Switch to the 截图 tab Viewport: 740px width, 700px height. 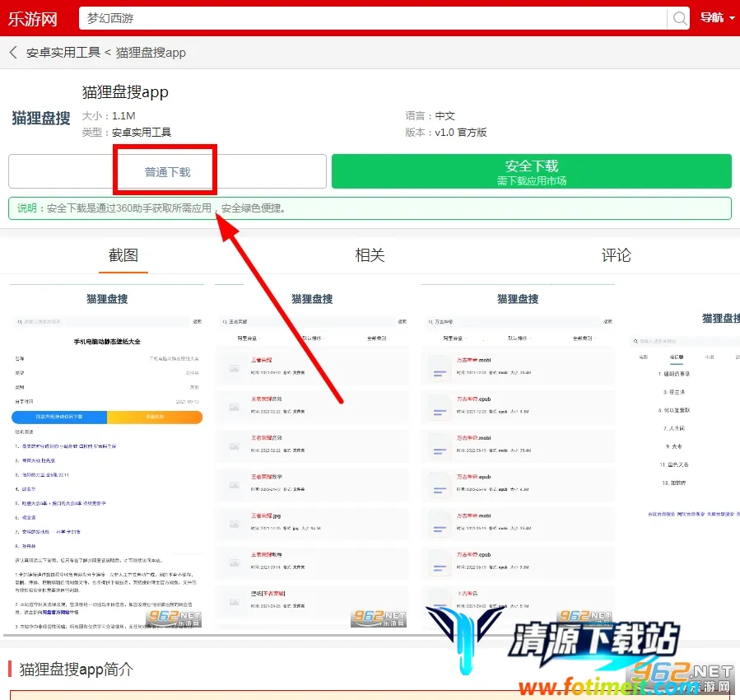[123, 255]
